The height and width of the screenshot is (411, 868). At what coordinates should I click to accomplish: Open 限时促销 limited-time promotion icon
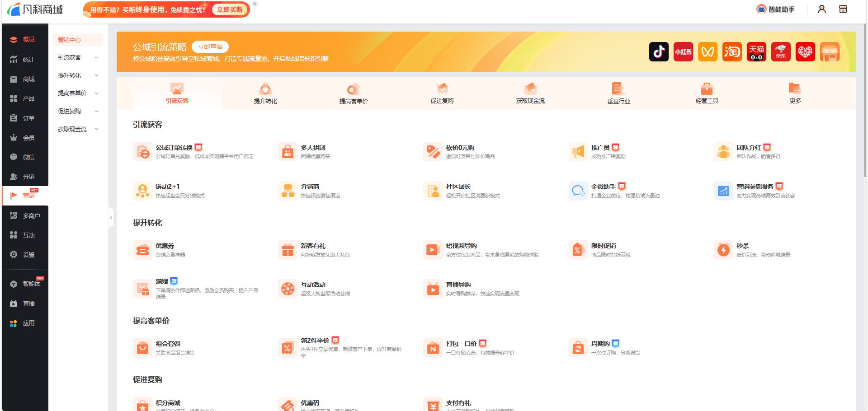click(578, 250)
